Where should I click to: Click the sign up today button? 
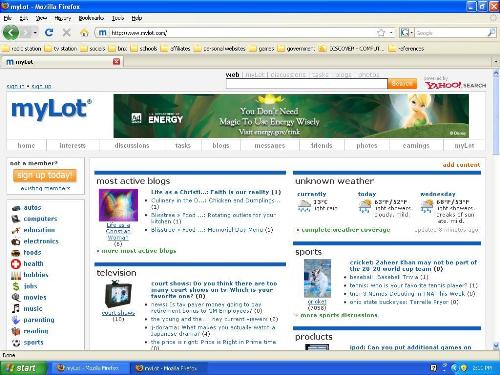(x=45, y=175)
